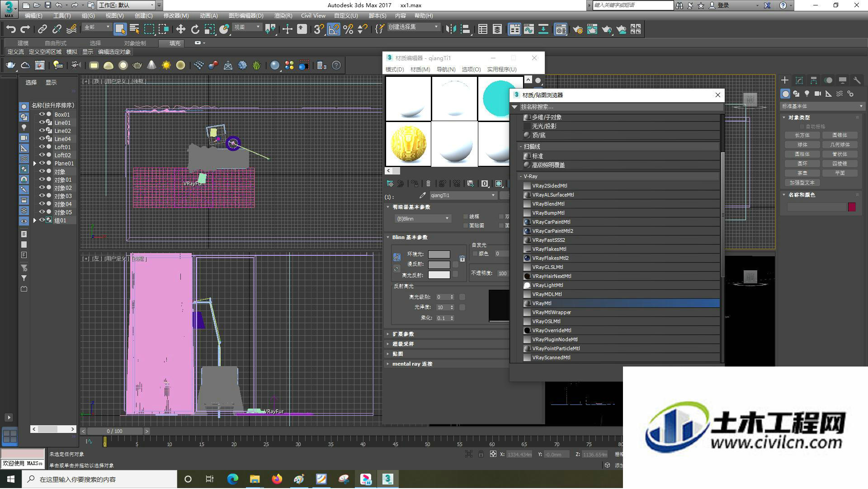Open the Mirror tool
The image size is (868, 489).
pyautogui.click(x=451, y=29)
